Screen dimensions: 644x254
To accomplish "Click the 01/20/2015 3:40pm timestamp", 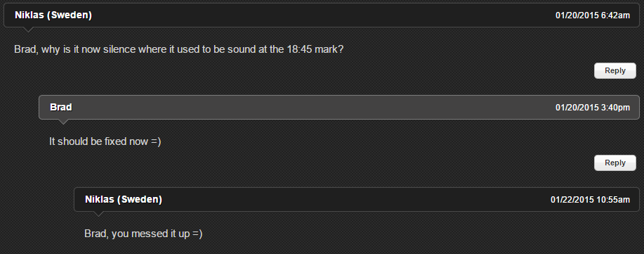I will point(592,108).
